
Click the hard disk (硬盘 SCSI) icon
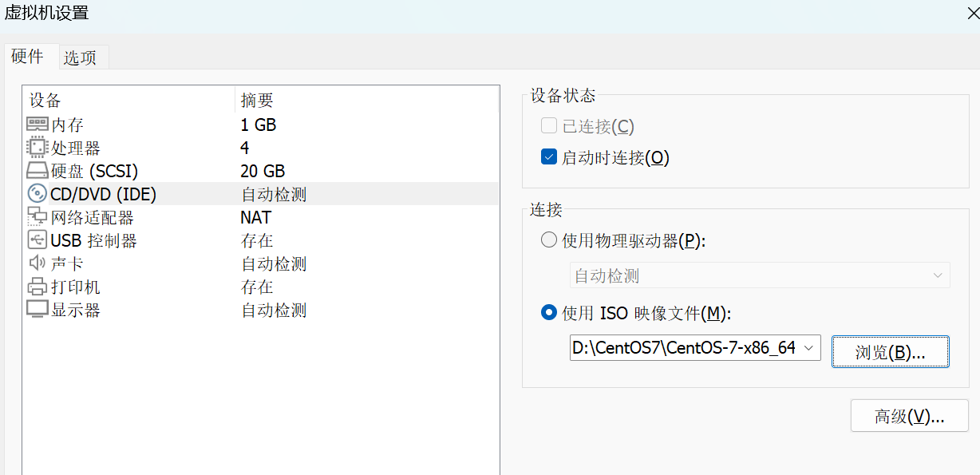pyautogui.click(x=38, y=171)
